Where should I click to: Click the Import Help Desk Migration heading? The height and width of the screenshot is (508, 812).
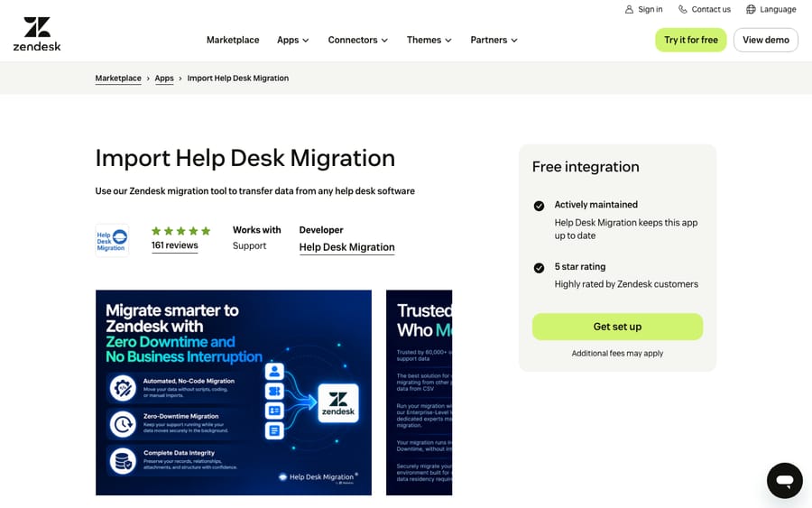point(245,158)
